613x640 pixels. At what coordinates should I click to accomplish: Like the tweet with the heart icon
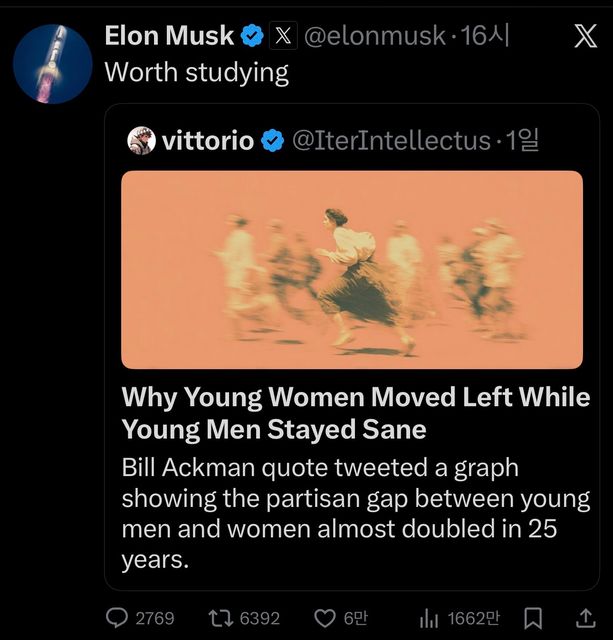325,618
